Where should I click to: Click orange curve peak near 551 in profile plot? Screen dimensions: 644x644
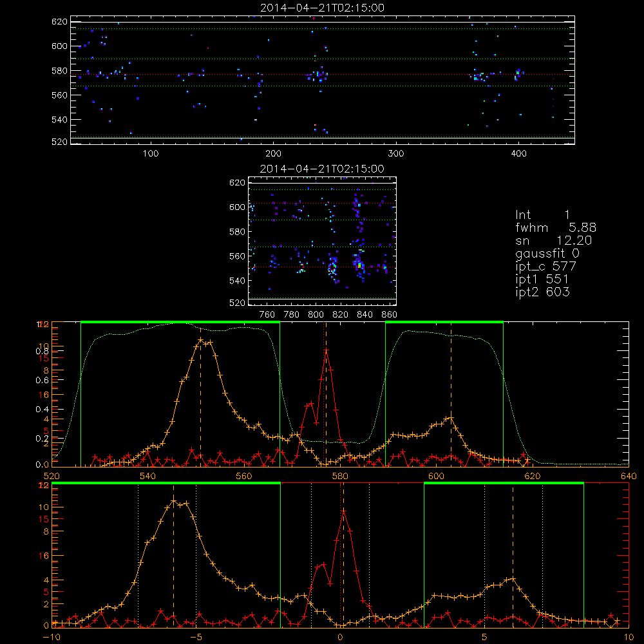[x=200, y=340]
